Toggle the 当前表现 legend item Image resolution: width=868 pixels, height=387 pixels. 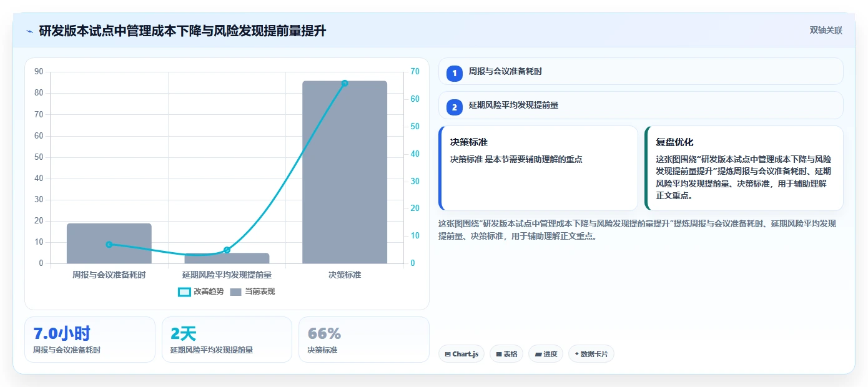tap(252, 291)
